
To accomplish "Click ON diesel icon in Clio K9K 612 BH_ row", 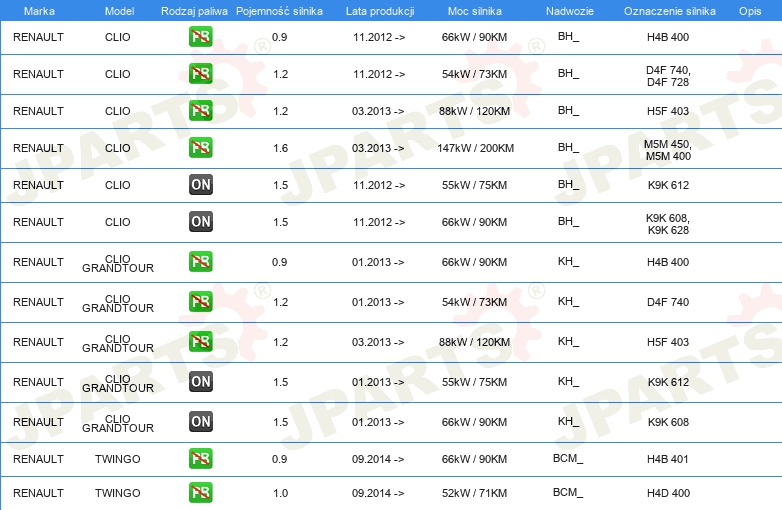I will (200, 184).
